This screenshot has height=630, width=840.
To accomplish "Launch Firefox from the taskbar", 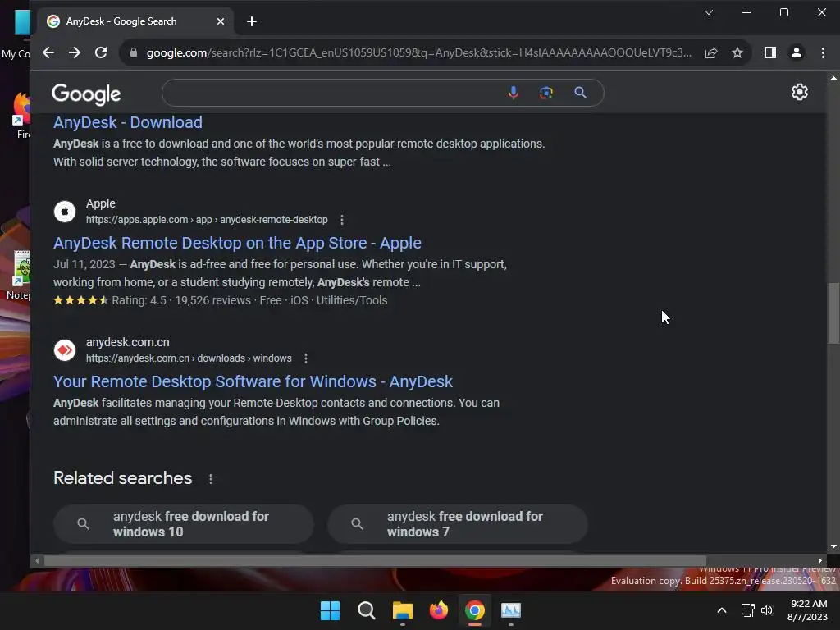I will point(439,610).
